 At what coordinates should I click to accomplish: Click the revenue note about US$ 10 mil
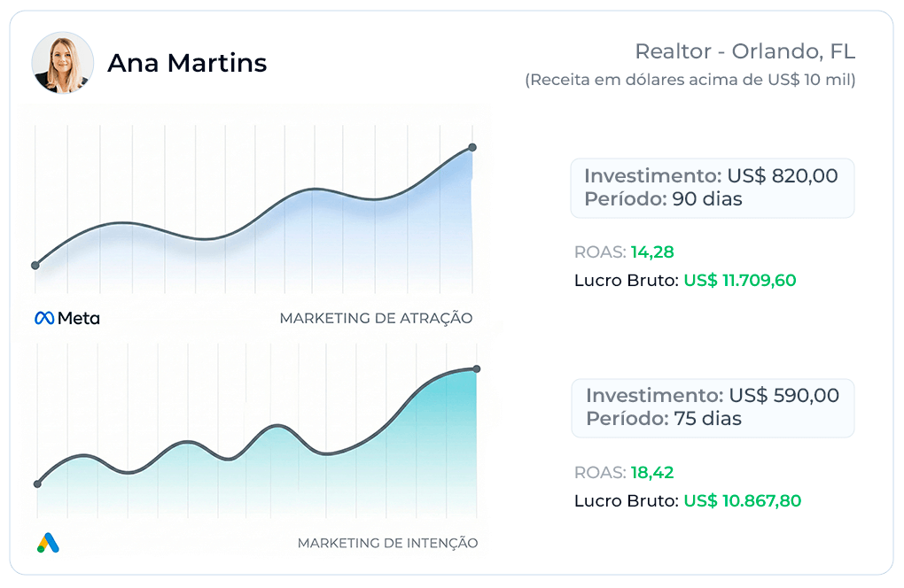[690, 80]
